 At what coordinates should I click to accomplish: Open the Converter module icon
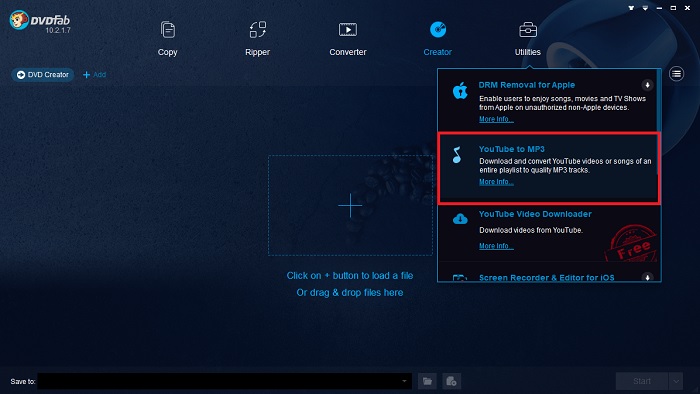(348, 29)
